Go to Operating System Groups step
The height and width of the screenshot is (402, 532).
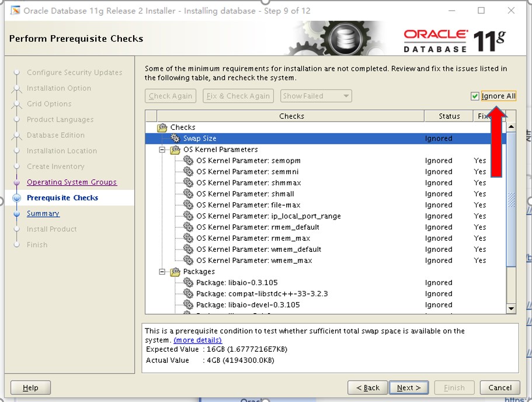point(72,182)
